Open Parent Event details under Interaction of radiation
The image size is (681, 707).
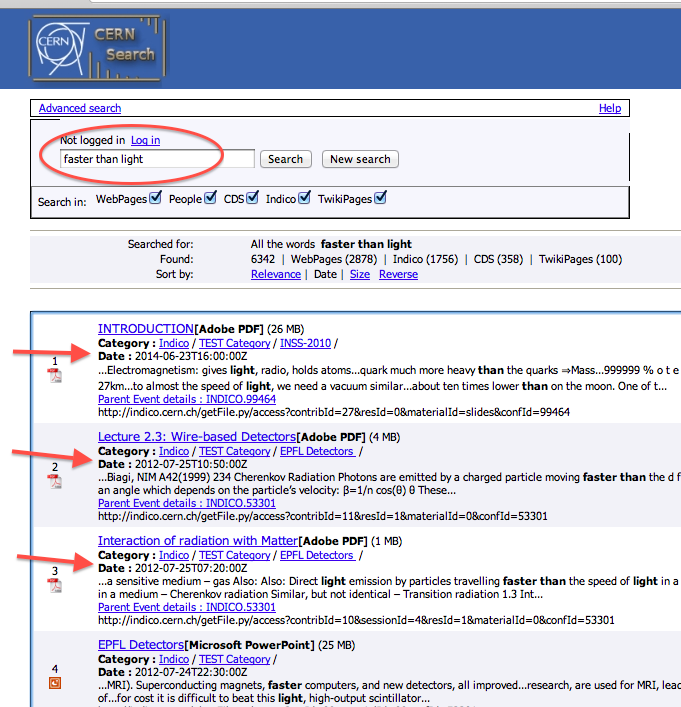pyautogui.click(x=187, y=607)
